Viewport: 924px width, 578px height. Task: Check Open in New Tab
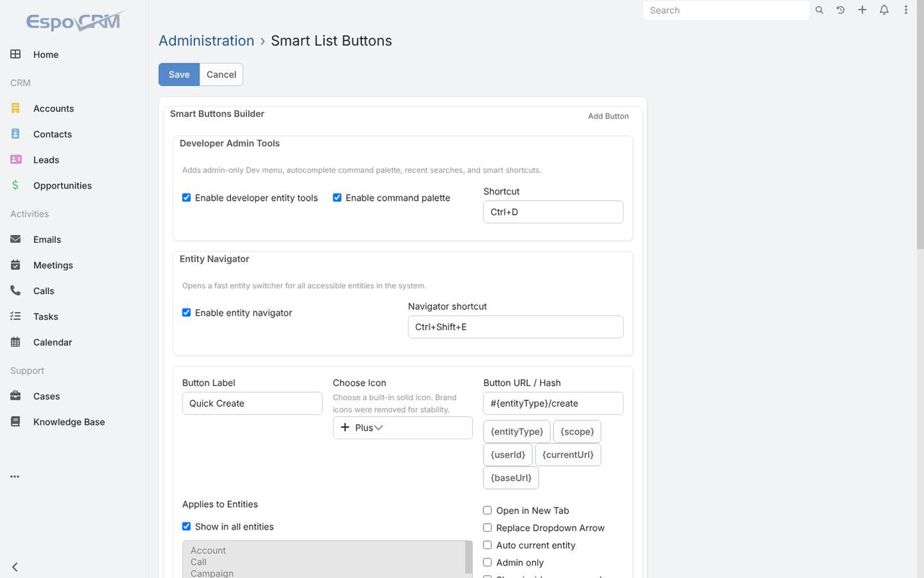click(x=487, y=510)
